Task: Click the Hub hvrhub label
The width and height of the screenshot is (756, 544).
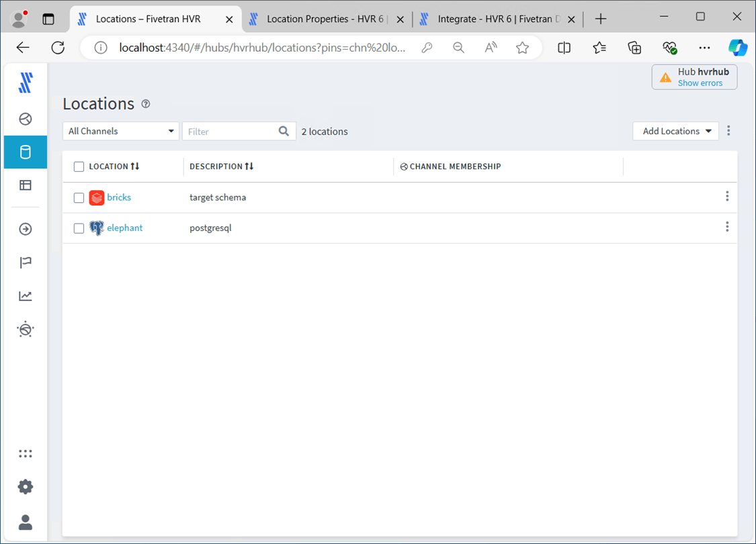Action: (x=704, y=72)
